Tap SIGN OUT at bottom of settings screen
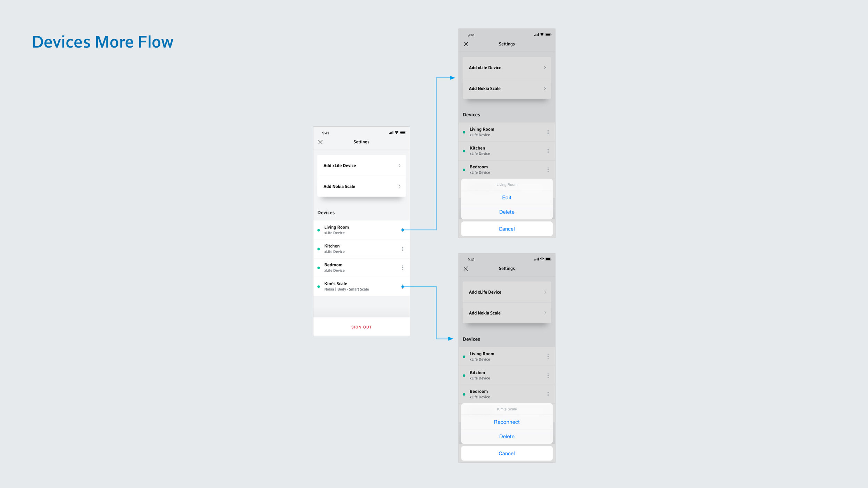This screenshot has width=868, height=488. pyautogui.click(x=362, y=327)
